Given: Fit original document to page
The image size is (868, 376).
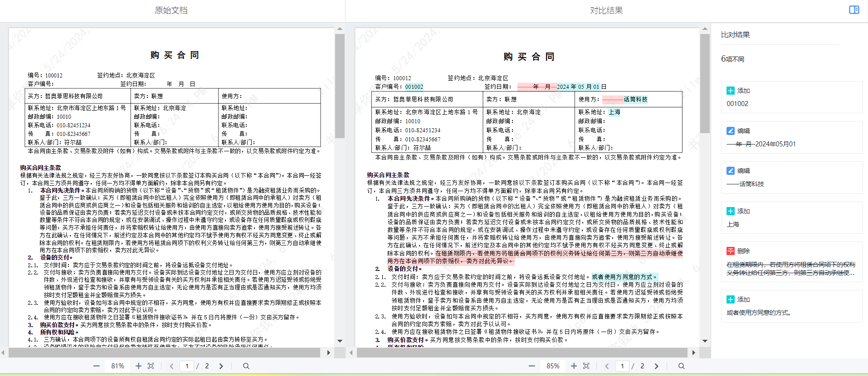Looking at the screenshot, I should click(151, 366).
